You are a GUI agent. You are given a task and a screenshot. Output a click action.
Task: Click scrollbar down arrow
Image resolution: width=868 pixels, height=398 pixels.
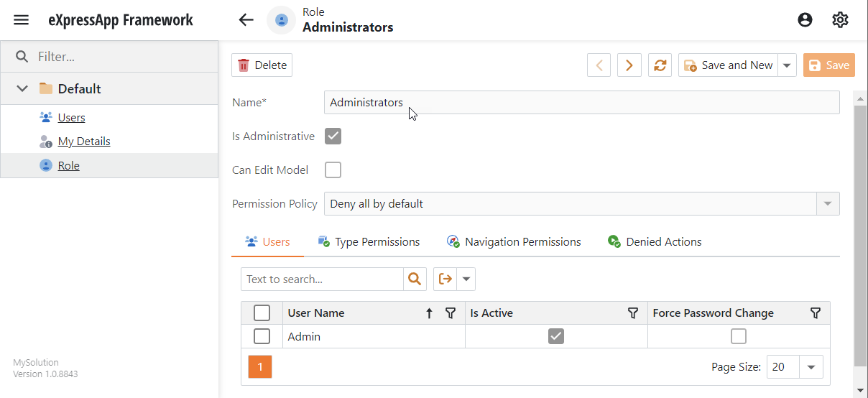pos(861,390)
